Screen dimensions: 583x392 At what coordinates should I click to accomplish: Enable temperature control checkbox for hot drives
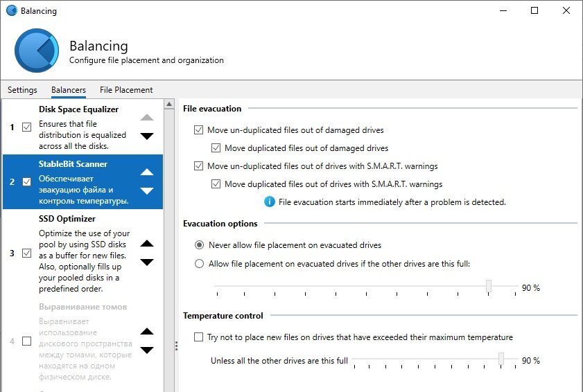point(198,337)
